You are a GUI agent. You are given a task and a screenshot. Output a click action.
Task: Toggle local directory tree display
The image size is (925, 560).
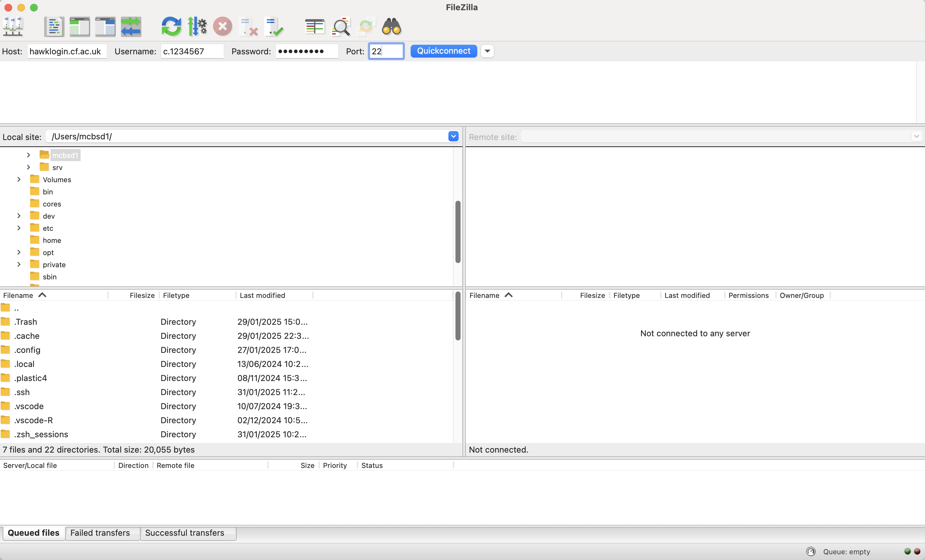point(80,27)
